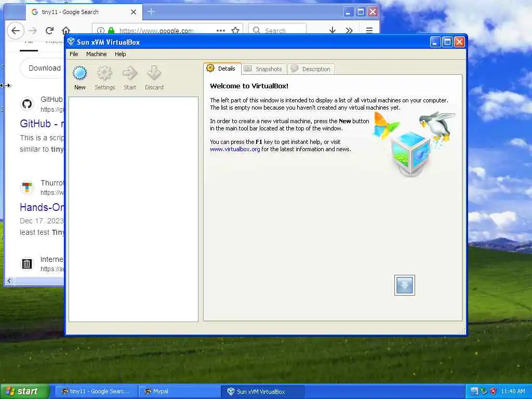Click the browser Home icon

66,31
